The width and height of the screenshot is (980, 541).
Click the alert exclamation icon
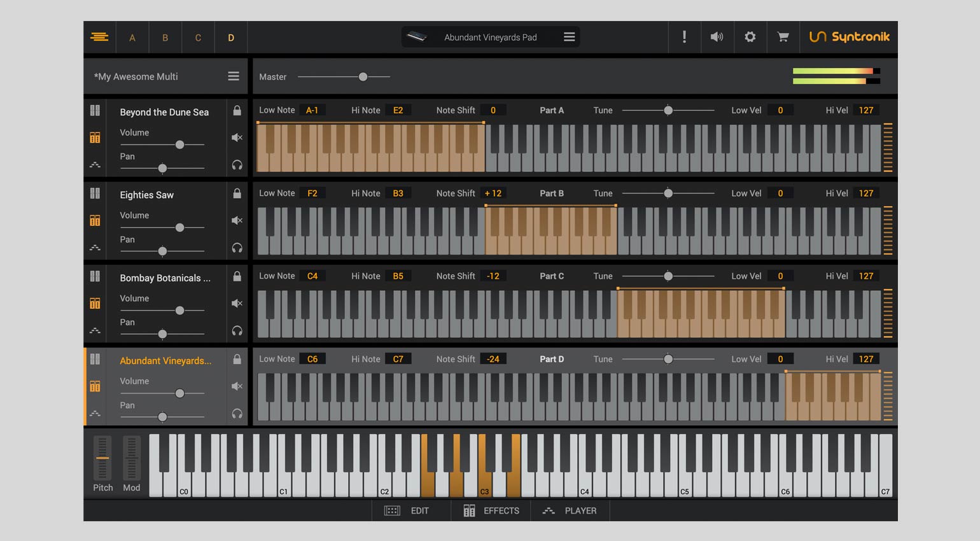[x=684, y=37]
